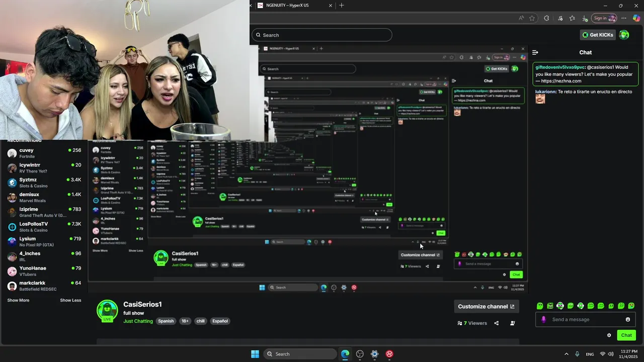
Task: Open cuvey channel in the leftmost Recommended sidebar
Action: (x=44, y=153)
